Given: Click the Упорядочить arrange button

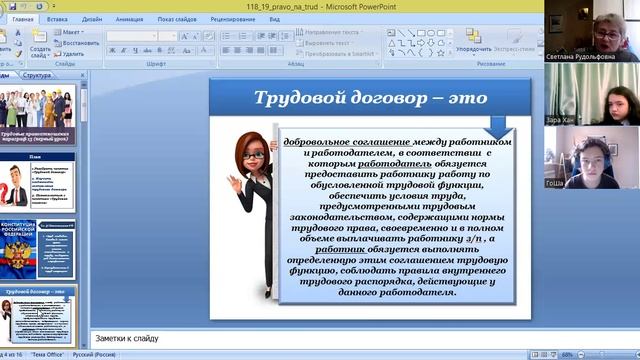Looking at the screenshot, I should (473, 41).
